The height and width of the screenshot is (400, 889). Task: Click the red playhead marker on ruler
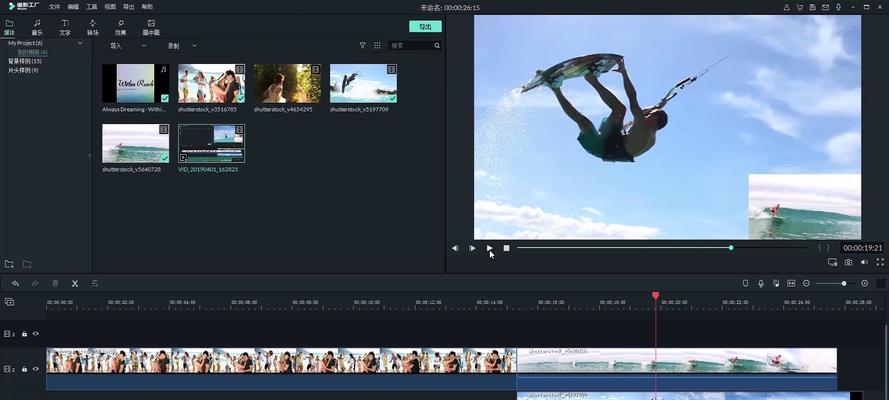[x=655, y=295]
